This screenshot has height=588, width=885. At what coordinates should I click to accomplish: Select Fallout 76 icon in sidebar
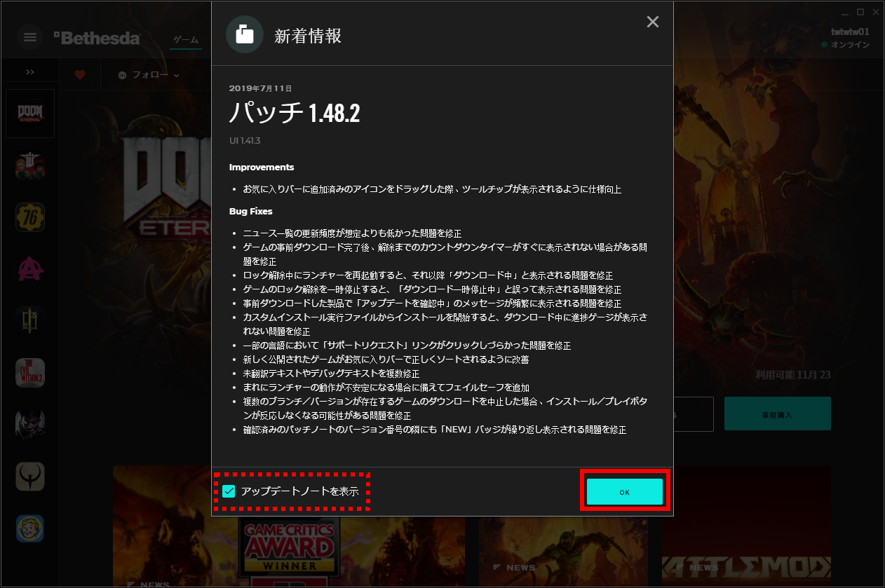point(30,217)
